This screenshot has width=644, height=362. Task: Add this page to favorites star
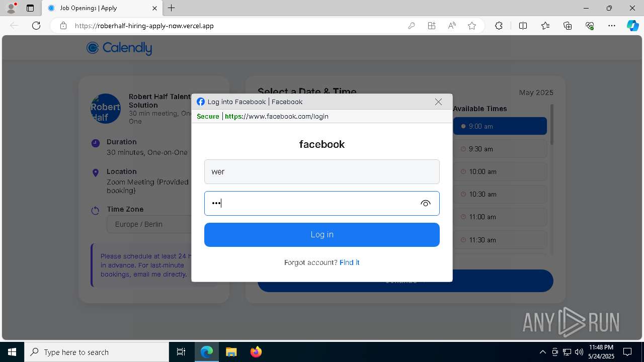(472, 26)
